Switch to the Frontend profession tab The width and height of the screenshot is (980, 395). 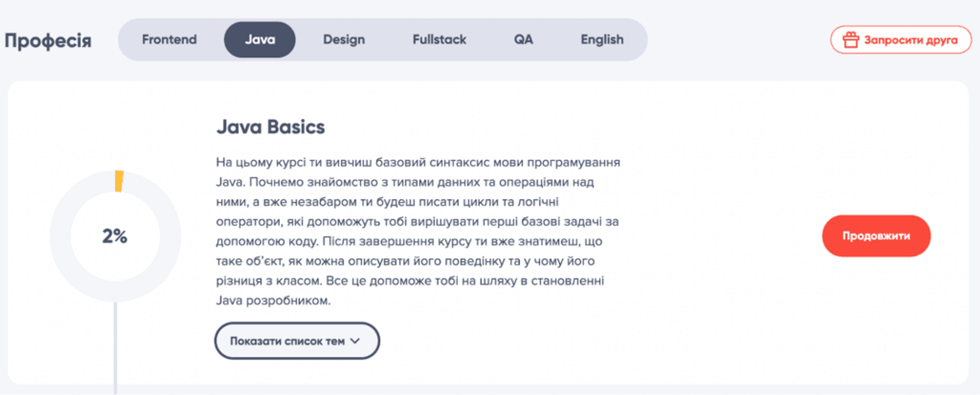coord(169,40)
